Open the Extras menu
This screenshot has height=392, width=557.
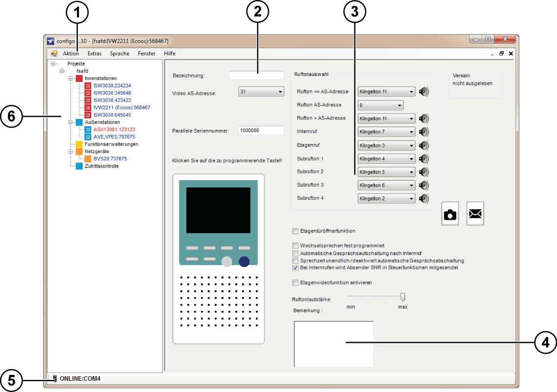(x=94, y=54)
